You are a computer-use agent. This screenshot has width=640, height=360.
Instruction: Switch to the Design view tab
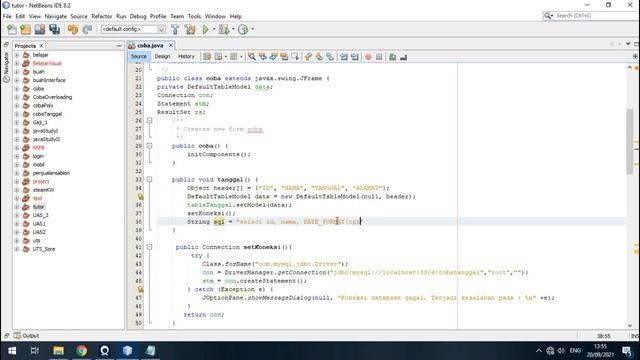coord(162,56)
